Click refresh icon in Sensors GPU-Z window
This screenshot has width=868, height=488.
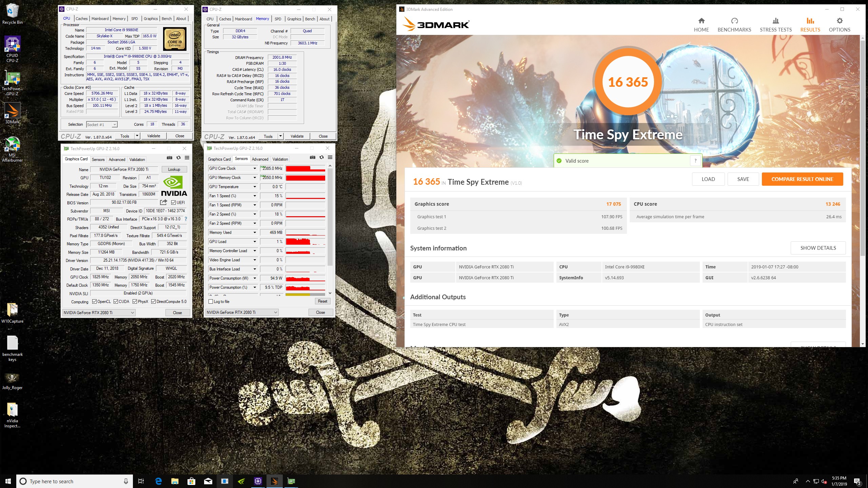[x=321, y=158]
